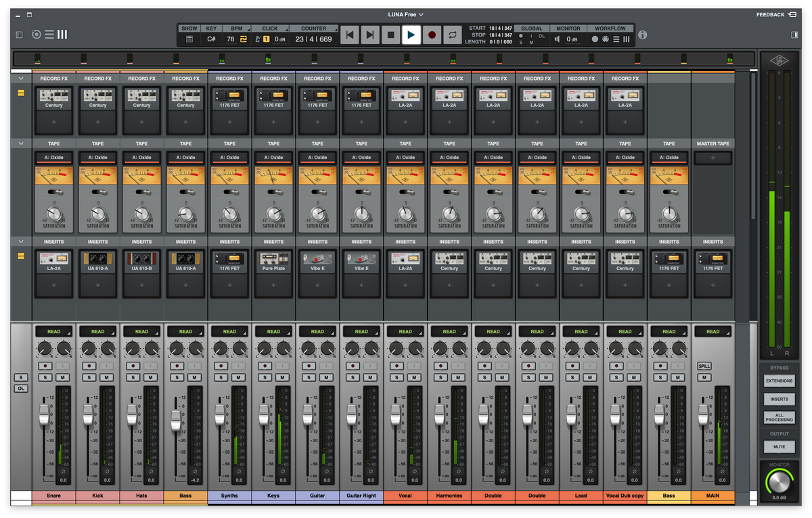The width and height of the screenshot is (812, 518).
Task: Toggle the count-in '1' indicator
Action: (x=267, y=39)
